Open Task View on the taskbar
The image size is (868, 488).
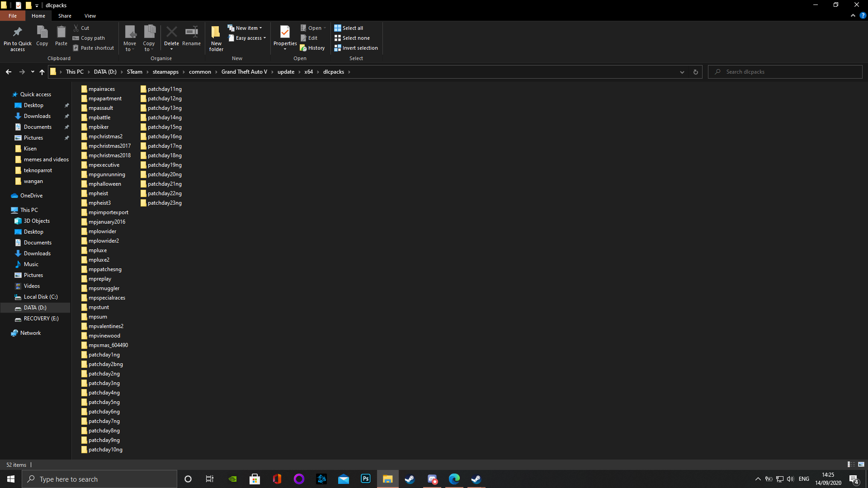[210, 479]
